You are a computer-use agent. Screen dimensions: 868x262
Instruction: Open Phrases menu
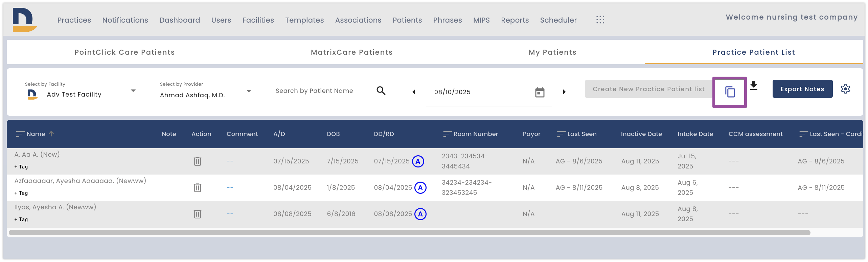448,20
